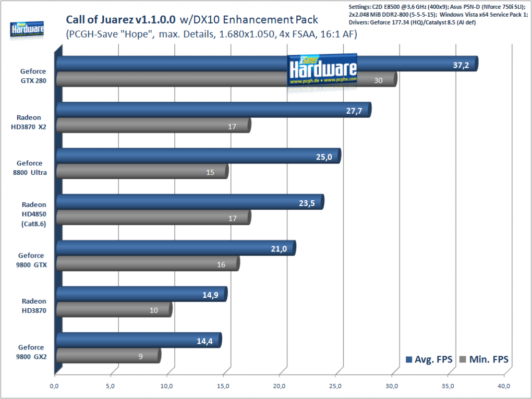
Task: Click the '40,0' x-axis label
Action: (504, 386)
